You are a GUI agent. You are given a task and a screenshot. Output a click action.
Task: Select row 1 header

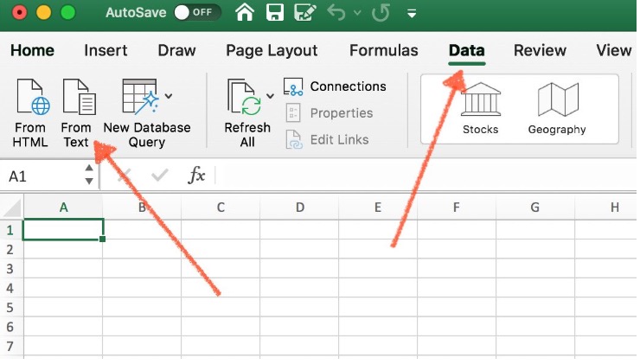(x=11, y=230)
